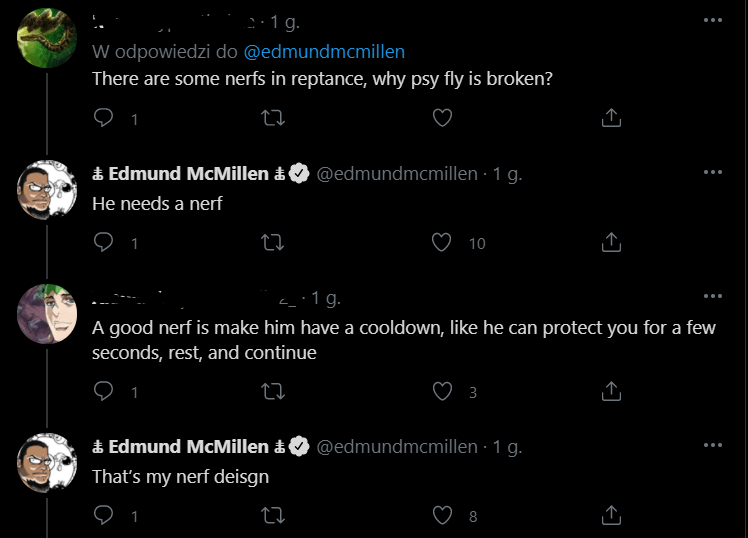Open more options on "He needs a nerf"
The image size is (748, 538).
click(712, 172)
